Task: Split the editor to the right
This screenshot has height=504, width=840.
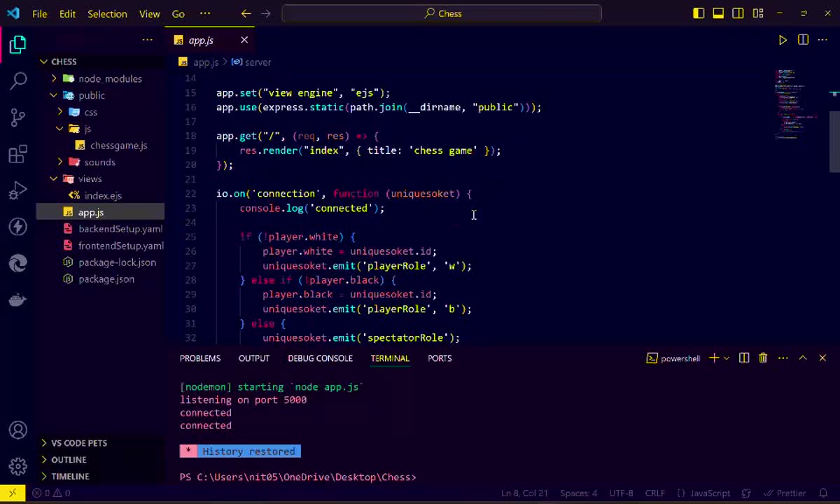Action: click(x=803, y=40)
